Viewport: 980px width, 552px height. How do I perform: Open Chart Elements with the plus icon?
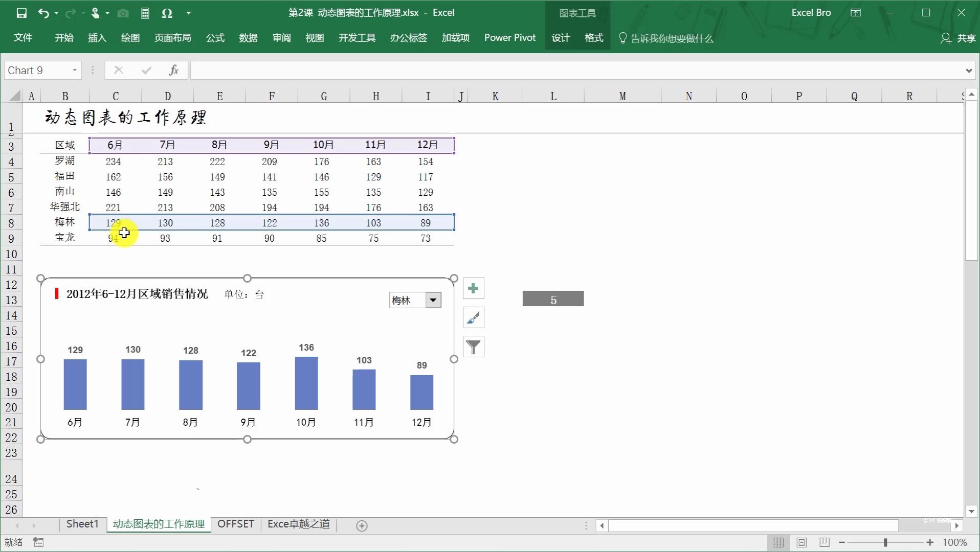point(473,288)
